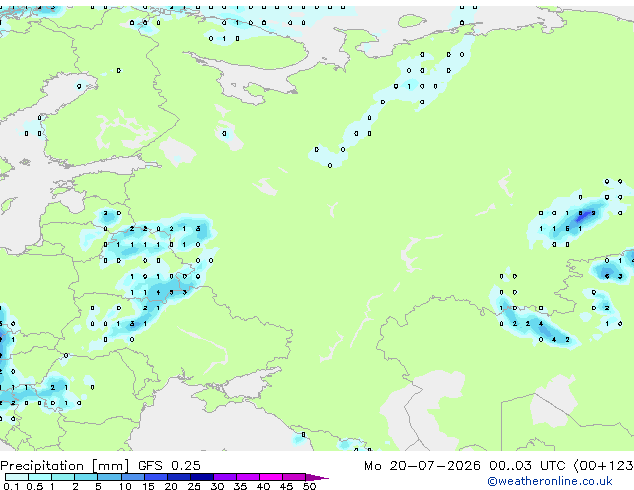The width and height of the screenshot is (634, 490).
Task: Click the 25–30 mm dark navy legend swatch
Action: 202,477
